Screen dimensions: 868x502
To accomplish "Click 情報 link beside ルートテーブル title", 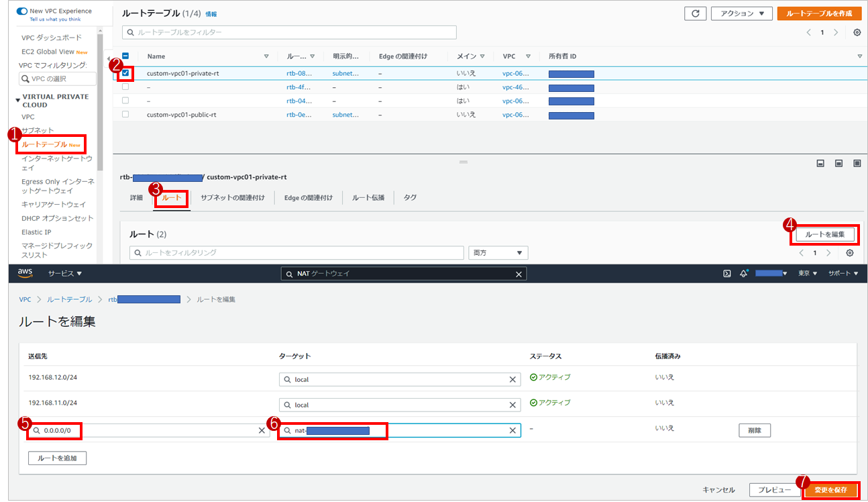I will [x=211, y=14].
